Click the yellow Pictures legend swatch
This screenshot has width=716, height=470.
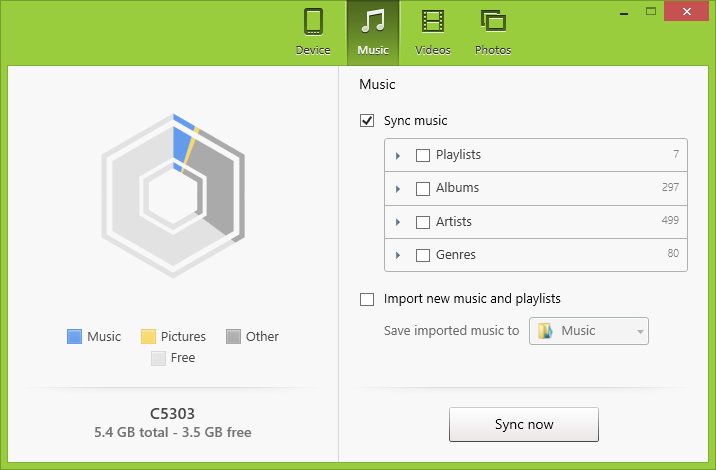(x=148, y=336)
